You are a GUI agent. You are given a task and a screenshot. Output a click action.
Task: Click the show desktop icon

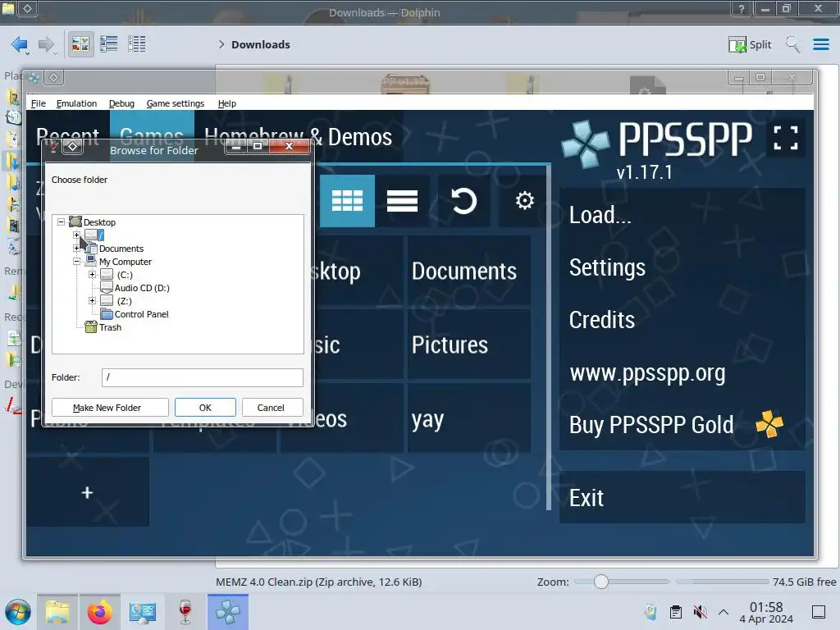pyautogui.click(x=819, y=612)
